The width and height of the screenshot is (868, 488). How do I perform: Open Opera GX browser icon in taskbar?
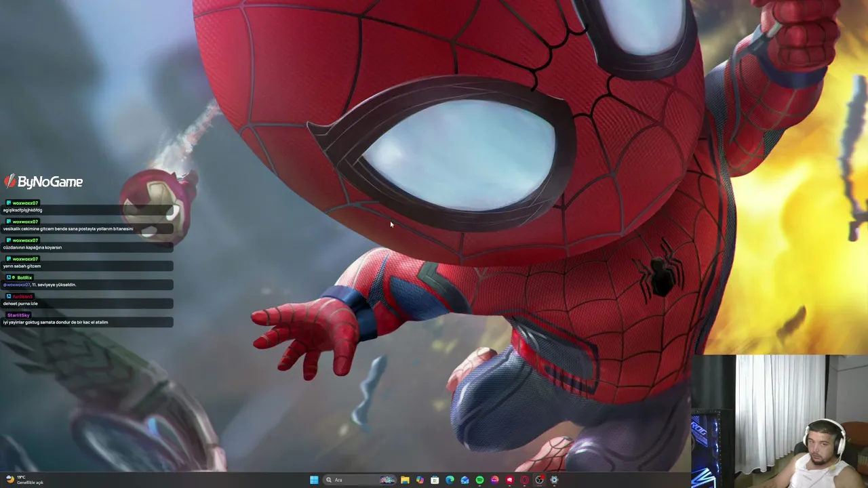[x=524, y=480]
